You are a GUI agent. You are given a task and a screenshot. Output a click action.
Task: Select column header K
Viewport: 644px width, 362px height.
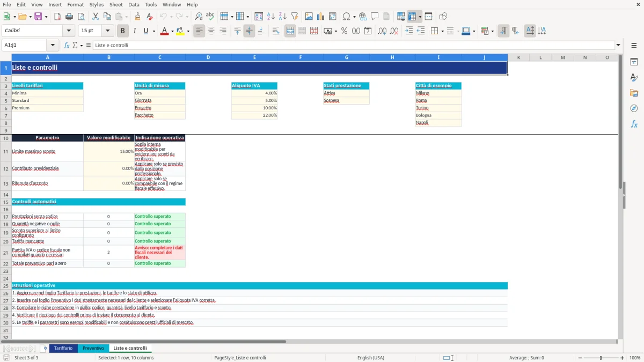point(518,57)
